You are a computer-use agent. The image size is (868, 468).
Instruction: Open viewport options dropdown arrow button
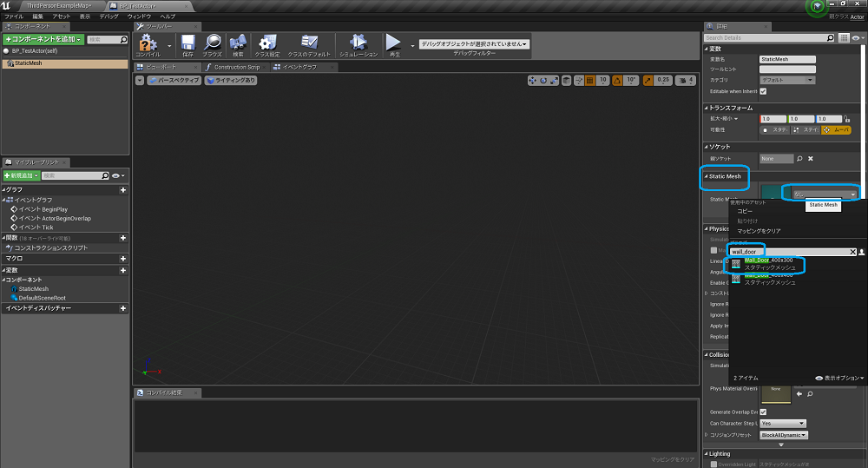pyautogui.click(x=140, y=80)
